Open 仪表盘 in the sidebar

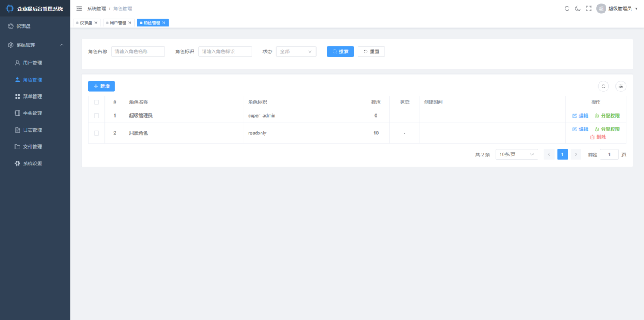pyautogui.click(x=35, y=26)
